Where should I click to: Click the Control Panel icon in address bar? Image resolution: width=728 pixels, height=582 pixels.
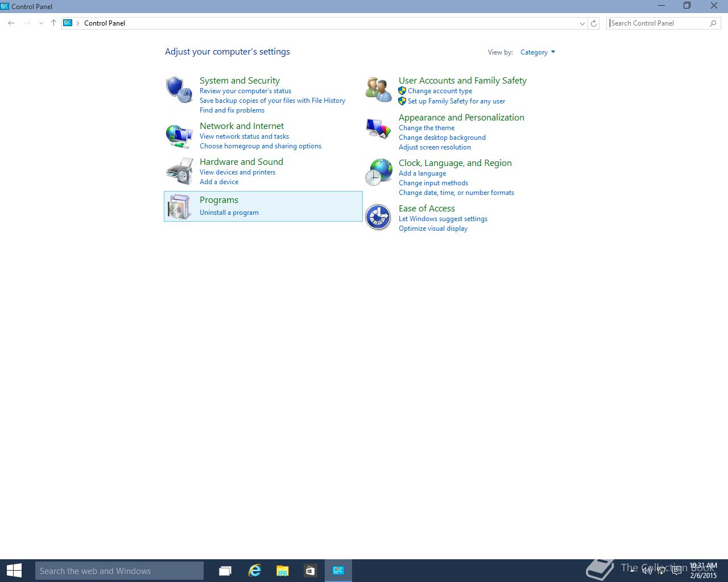pyautogui.click(x=68, y=23)
